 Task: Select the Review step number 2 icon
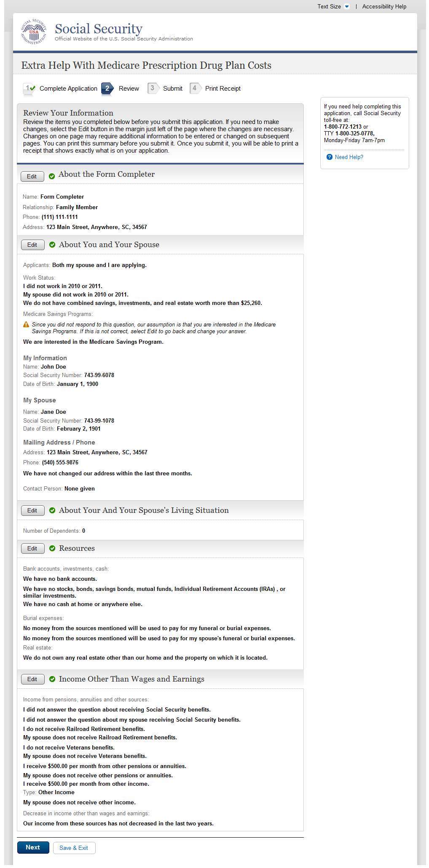pos(107,89)
